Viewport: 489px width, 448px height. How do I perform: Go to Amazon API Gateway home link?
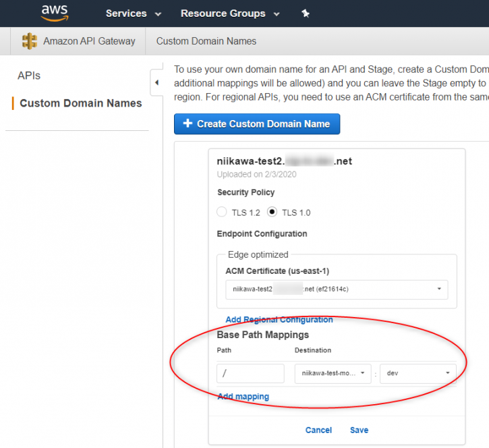[89, 41]
